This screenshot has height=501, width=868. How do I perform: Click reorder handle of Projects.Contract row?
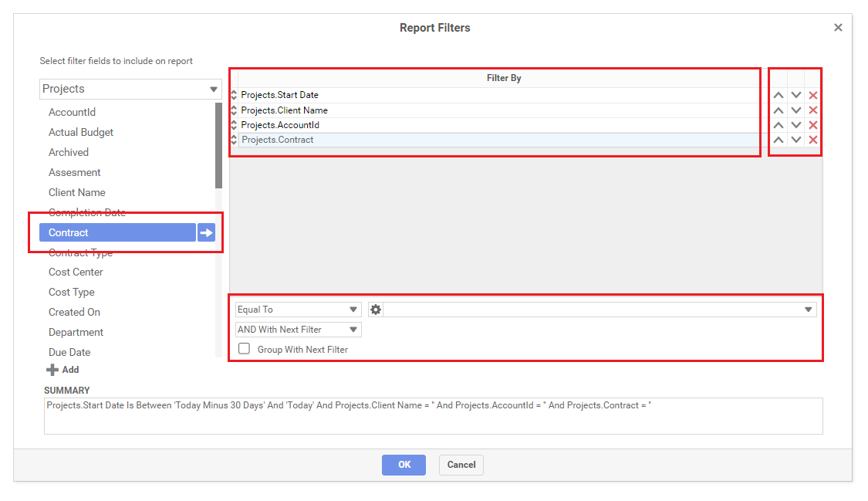click(234, 140)
